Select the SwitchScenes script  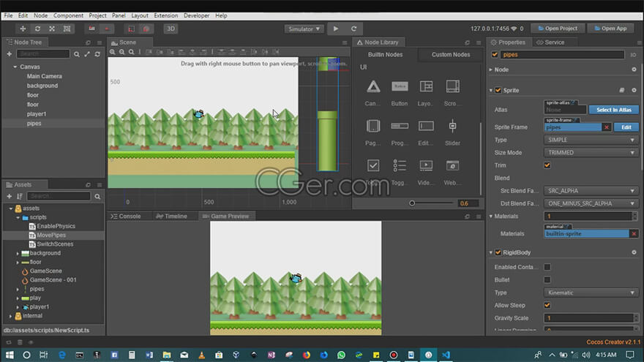tap(55, 244)
